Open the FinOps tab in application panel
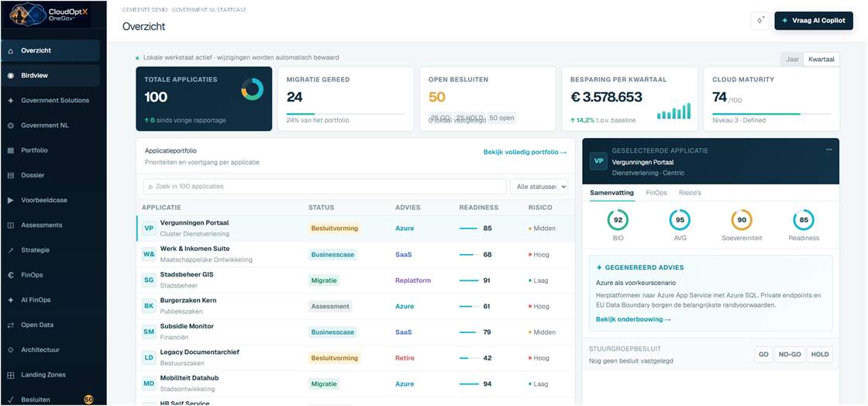This screenshot has width=868, height=406. 656,193
